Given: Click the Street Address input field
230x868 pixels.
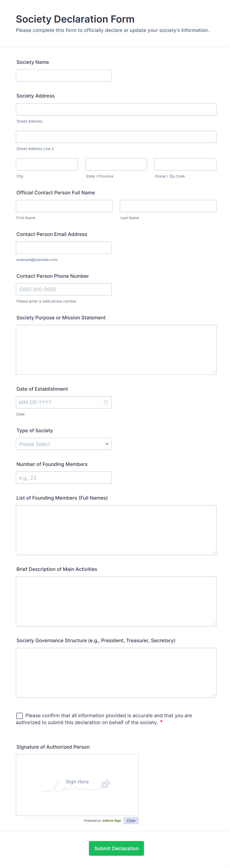Looking at the screenshot, I should [116, 109].
